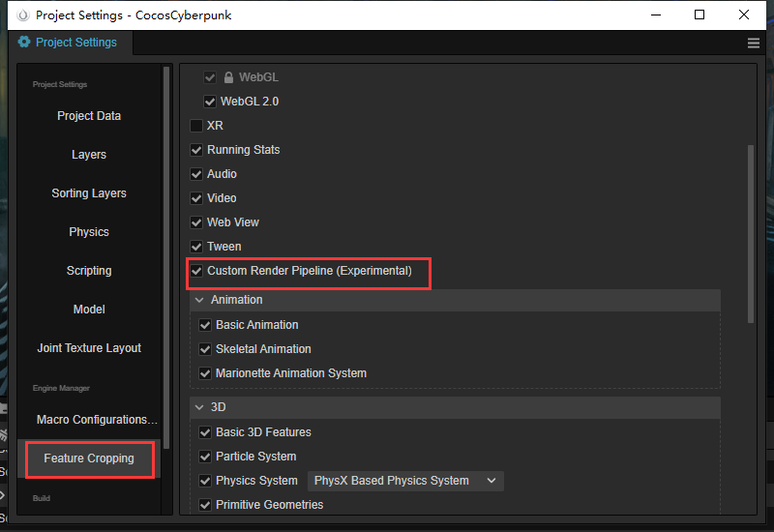Click the feature list vertical scrollbar

pos(750,232)
